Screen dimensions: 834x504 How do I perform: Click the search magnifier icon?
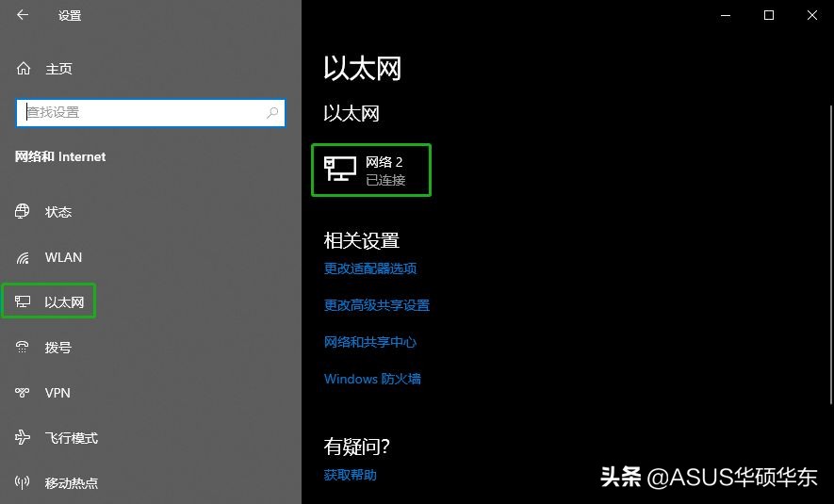(x=272, y=112)
